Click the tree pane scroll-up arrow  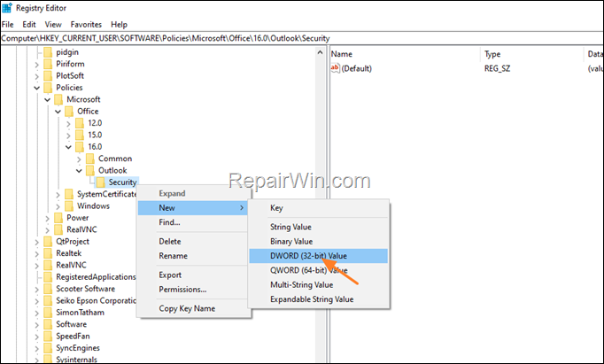320,52
